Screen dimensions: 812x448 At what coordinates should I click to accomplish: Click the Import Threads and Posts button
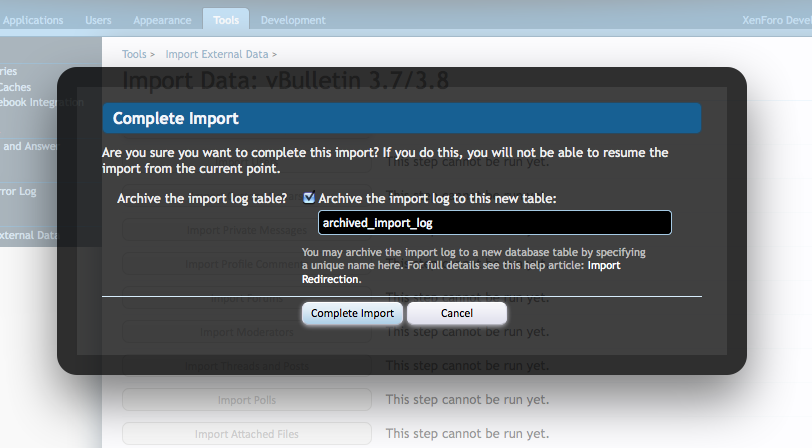(247, 366)
